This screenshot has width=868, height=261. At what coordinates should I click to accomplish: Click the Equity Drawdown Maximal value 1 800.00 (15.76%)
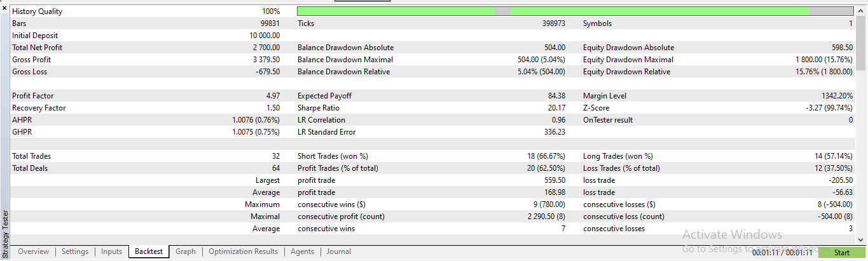click(x=824, y=60)
